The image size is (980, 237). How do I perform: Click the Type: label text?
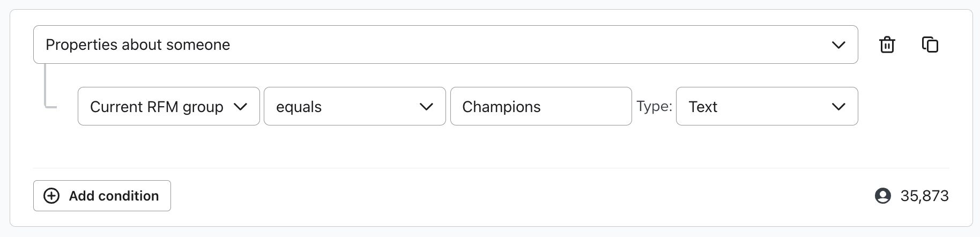tap(654, 106)
